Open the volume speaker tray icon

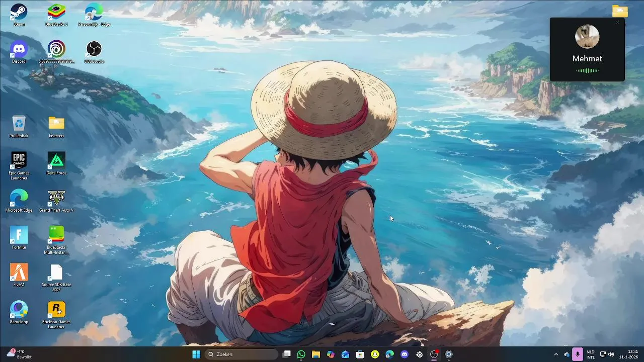611,354
